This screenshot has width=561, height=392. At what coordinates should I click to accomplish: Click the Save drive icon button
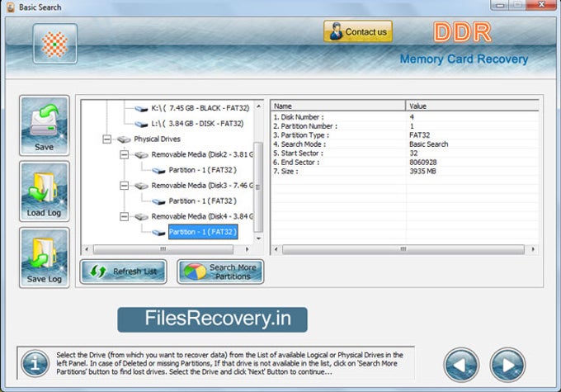coord(44,125)
